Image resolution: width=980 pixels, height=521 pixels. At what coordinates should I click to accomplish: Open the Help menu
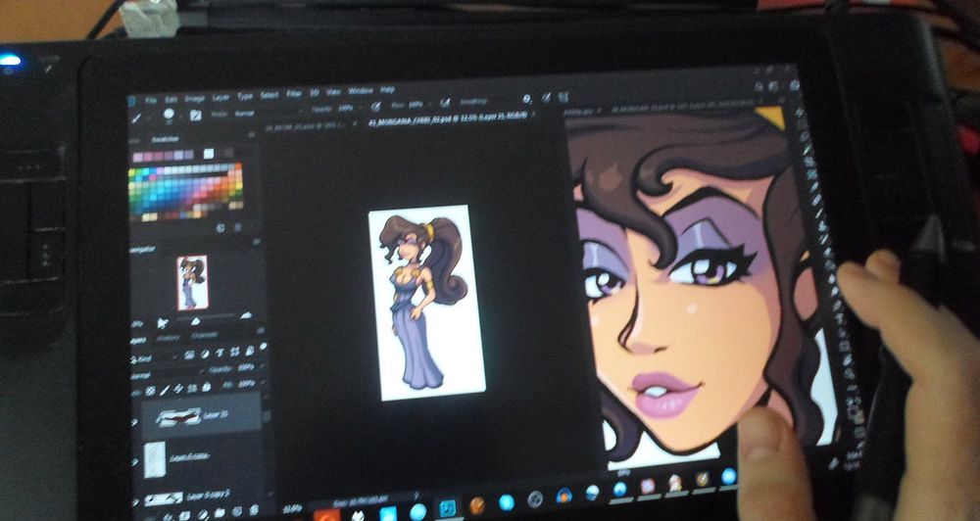[387, 90]
